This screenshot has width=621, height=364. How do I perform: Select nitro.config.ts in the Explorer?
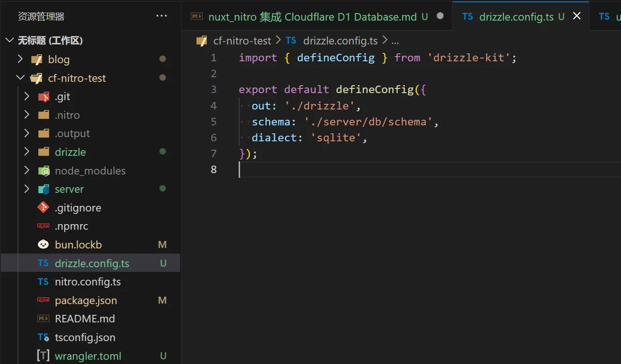pyautogui.click(x=87, y=282)
